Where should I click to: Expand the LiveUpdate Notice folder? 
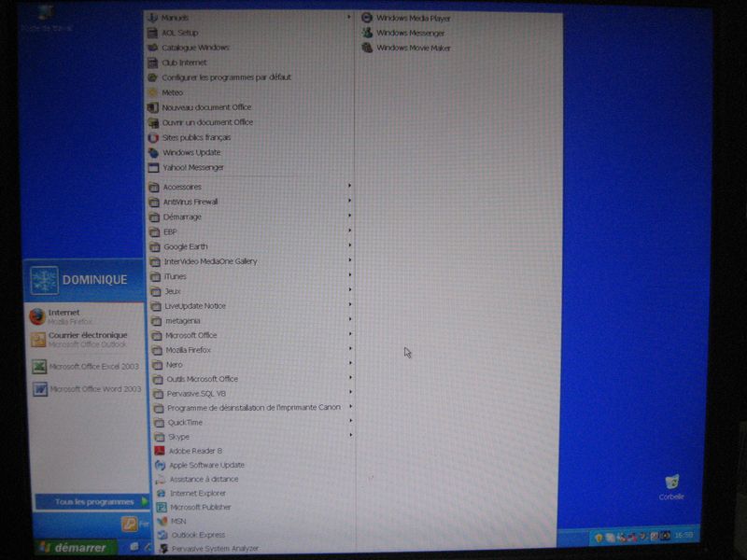252,306
